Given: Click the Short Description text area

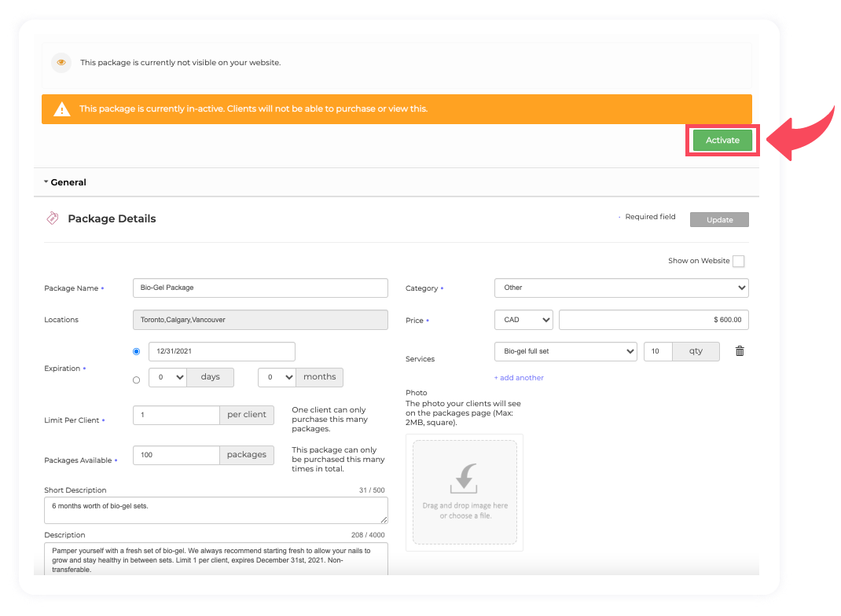Looking at the screenshot, I should [x=215, y=511].
